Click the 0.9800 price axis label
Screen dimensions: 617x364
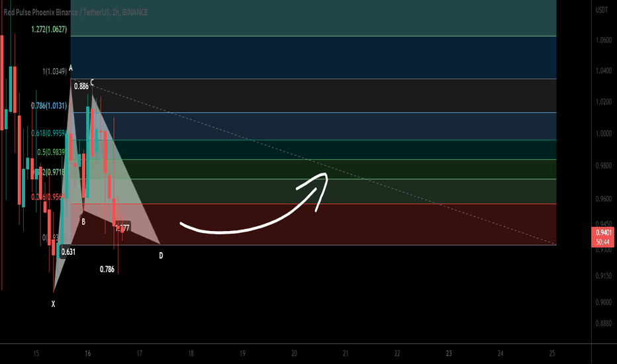click(x=604, y=165)
